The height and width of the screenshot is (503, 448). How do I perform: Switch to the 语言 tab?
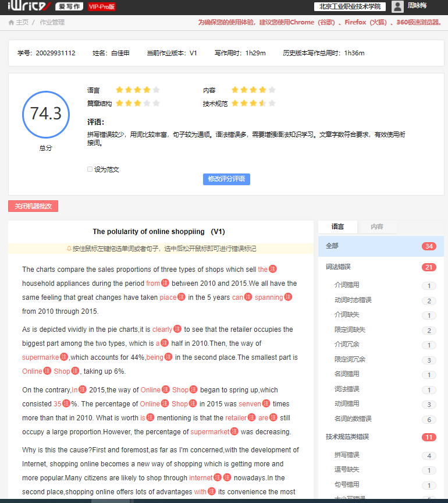point(337,226)
